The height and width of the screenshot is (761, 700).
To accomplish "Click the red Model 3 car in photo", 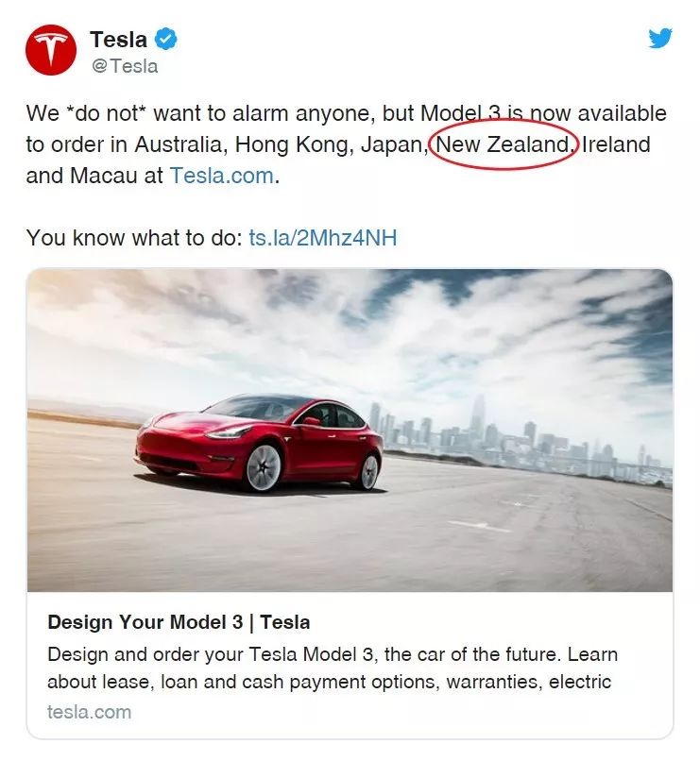I will pyautogui.click(x=258, y=444).
